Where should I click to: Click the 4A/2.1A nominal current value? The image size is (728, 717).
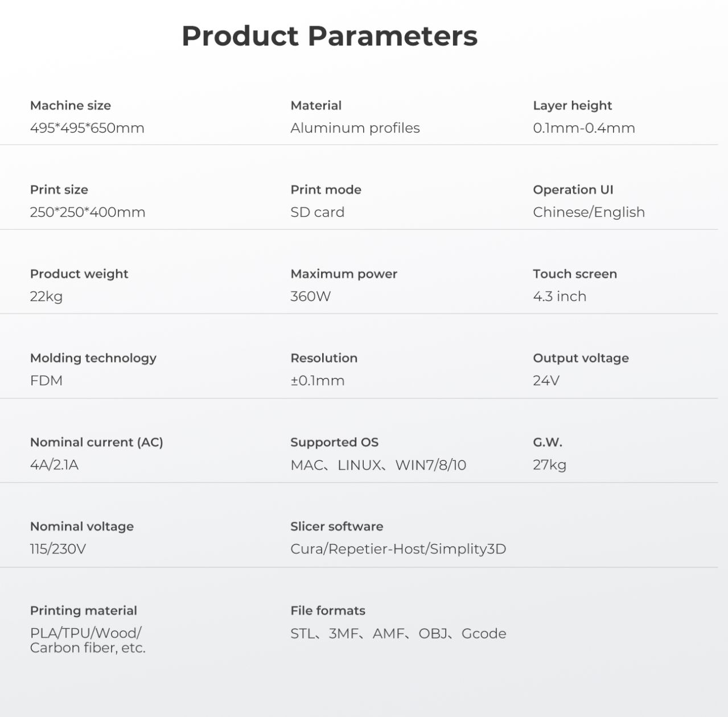click(54, 465)
